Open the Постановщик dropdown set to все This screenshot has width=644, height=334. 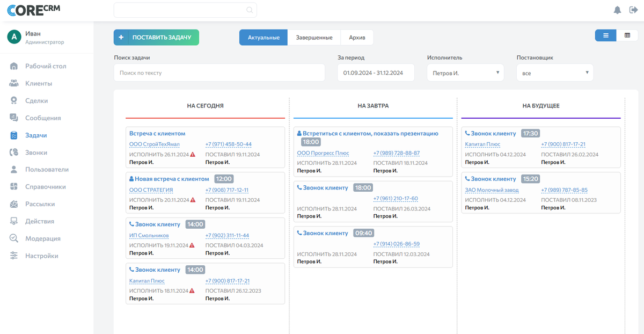[555, 72]
